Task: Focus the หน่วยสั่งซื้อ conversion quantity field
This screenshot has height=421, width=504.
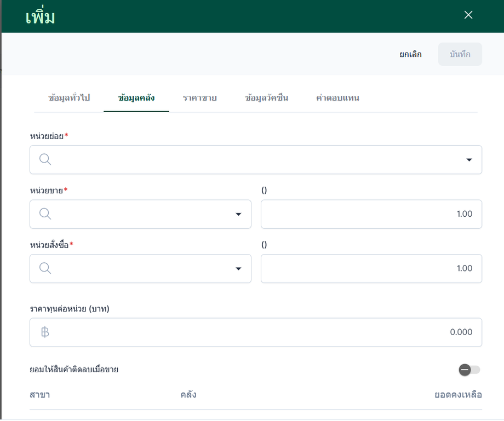Action: (371, 268)
